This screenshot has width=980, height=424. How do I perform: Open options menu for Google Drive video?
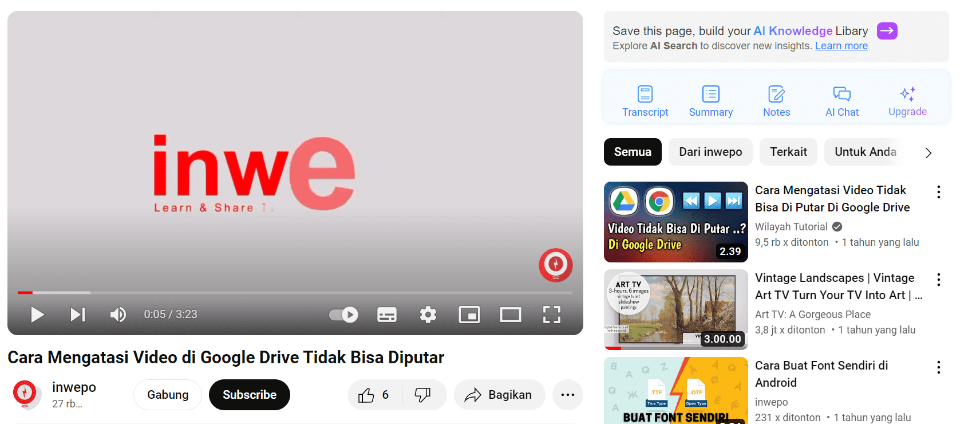pos(939,192)
